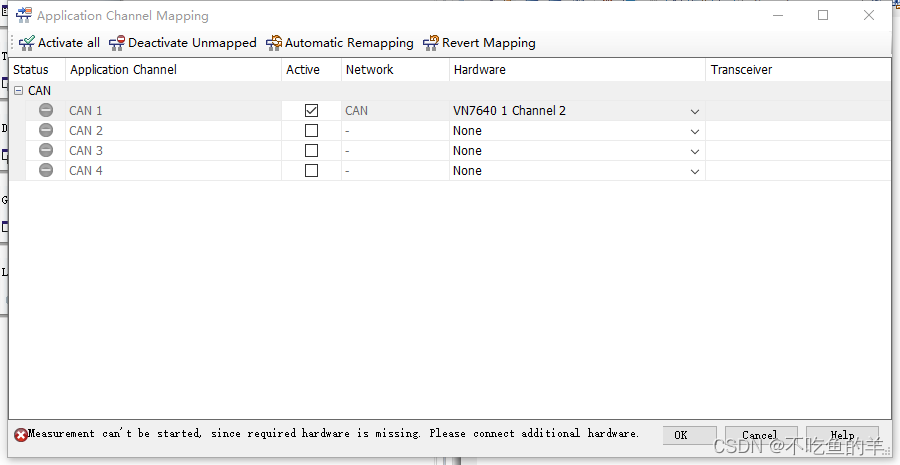Click the Network column header
The width and height of the screenshot is (900, 465).
coord(395,70)
